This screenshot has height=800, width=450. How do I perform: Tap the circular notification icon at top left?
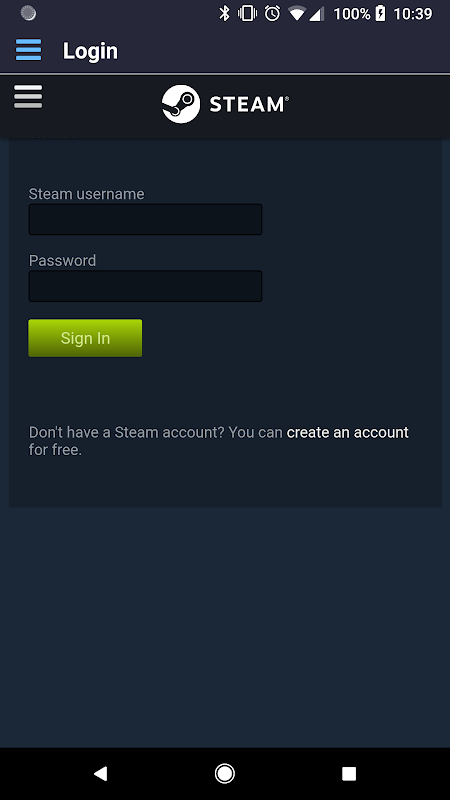coord(28,13)
